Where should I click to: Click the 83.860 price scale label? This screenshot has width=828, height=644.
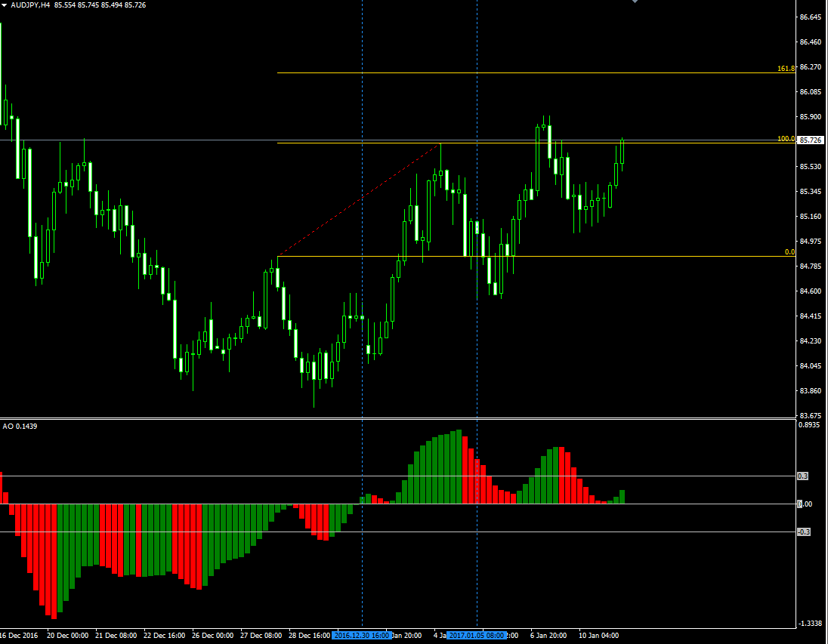point(811,391)
